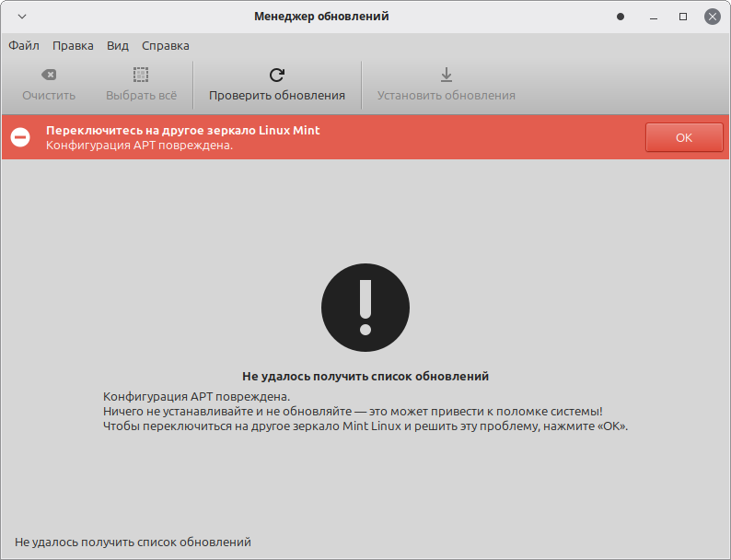Viewport: 731px width, 560px height.
Task: Click the refresh icon for Проверить обновления
Action: click(277, 75)
